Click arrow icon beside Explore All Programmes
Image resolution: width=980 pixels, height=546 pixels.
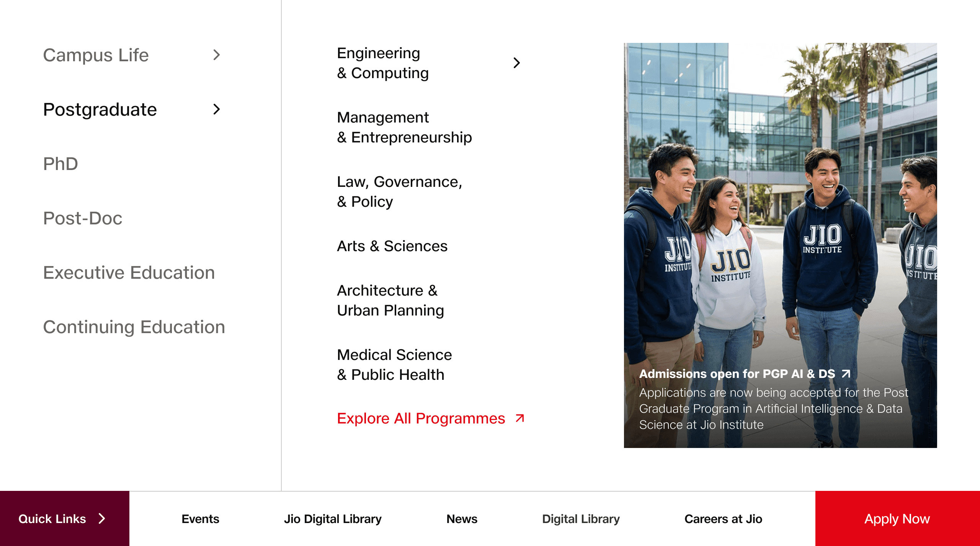pyautogui.click(x=520, y=418)
